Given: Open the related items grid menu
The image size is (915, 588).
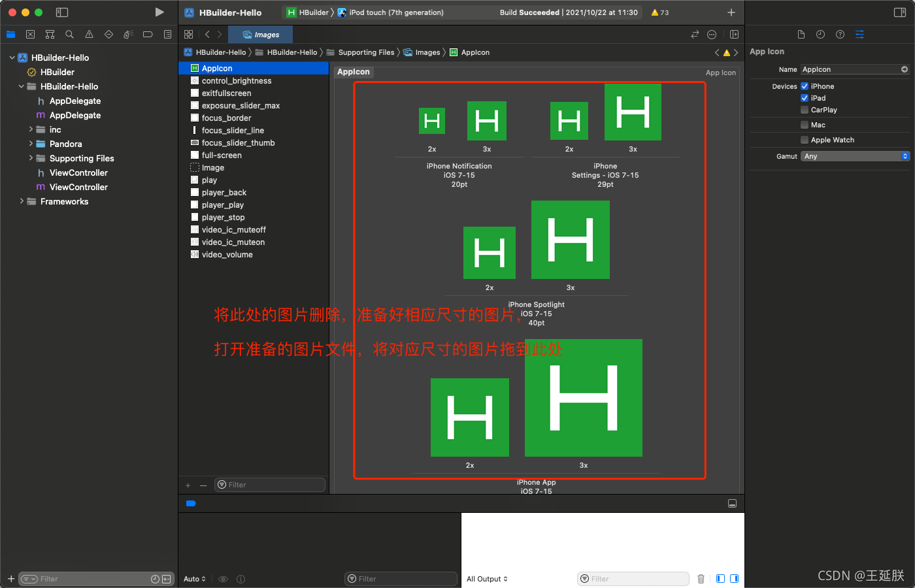Looking at the screenshot, I should 189,35.
